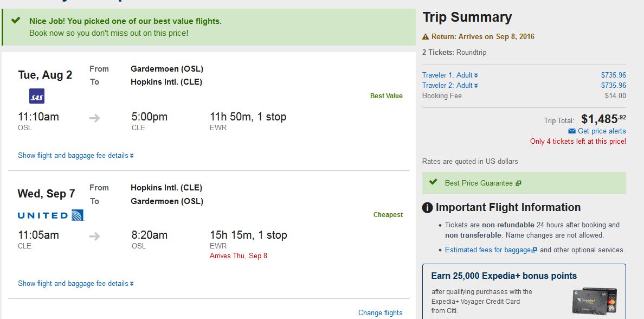Screen dimensions: 644x319
Task: Click the return flight arrow from CLE
Action: coord(94,237)
